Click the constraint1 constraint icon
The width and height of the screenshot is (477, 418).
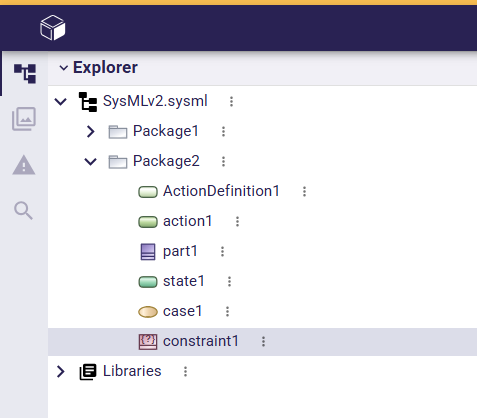pyautogui.click(x=148, y=342)
